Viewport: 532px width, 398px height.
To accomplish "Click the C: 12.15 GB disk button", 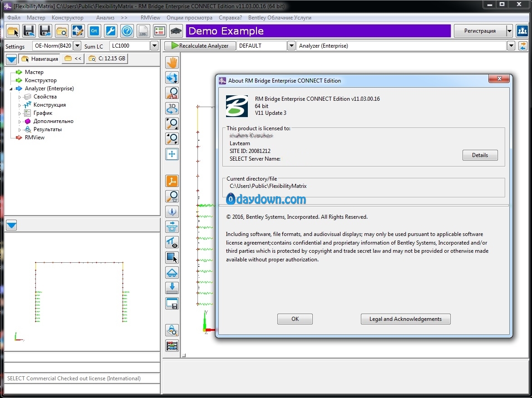I will (x=107, y=59).
